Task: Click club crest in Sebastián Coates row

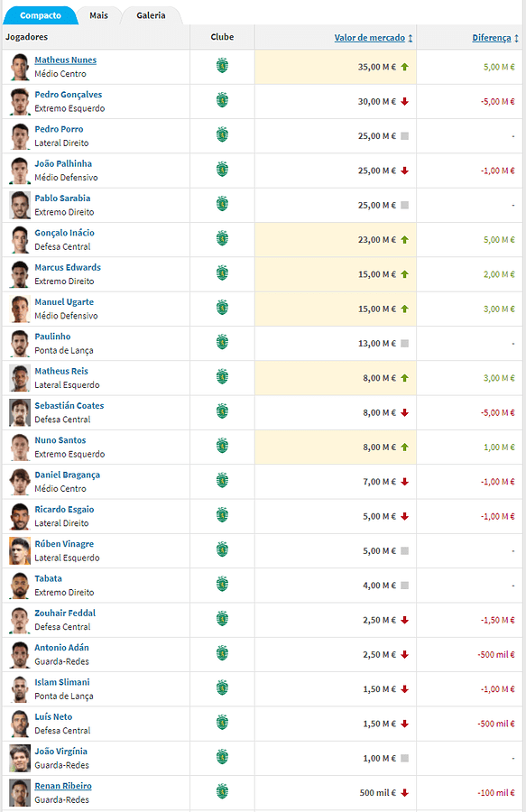Action: click(222, 411)
